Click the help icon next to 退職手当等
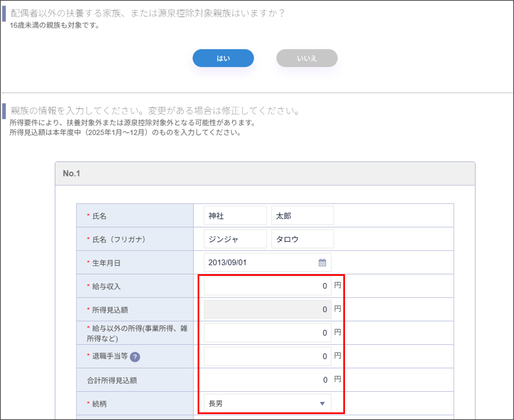This screenshot has width=514, height=420. point(136,356)
